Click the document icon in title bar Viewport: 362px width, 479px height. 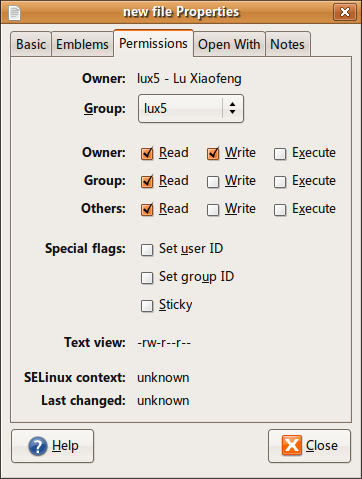click(x=14, y=13)
